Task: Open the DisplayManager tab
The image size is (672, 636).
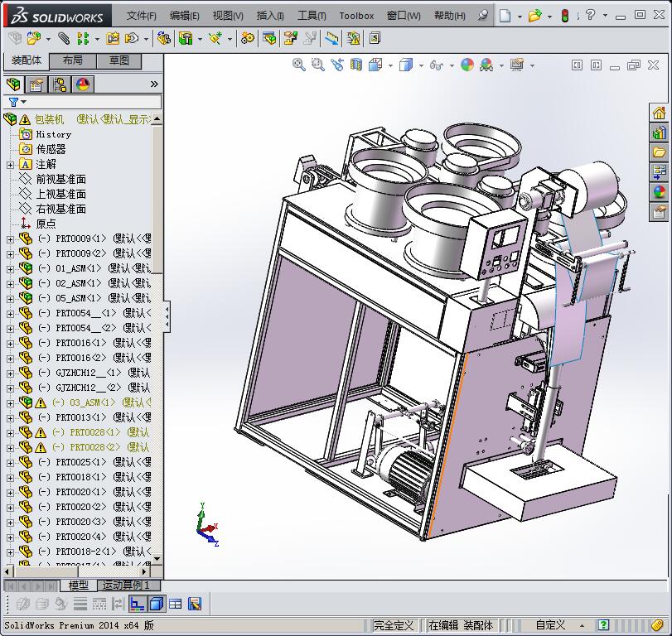Action: (x=83, y=84)
